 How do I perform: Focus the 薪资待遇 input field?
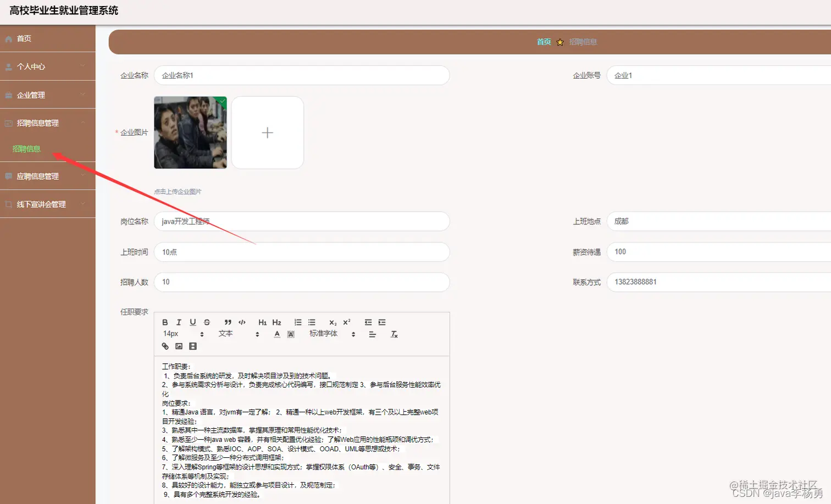coord(719,252)
